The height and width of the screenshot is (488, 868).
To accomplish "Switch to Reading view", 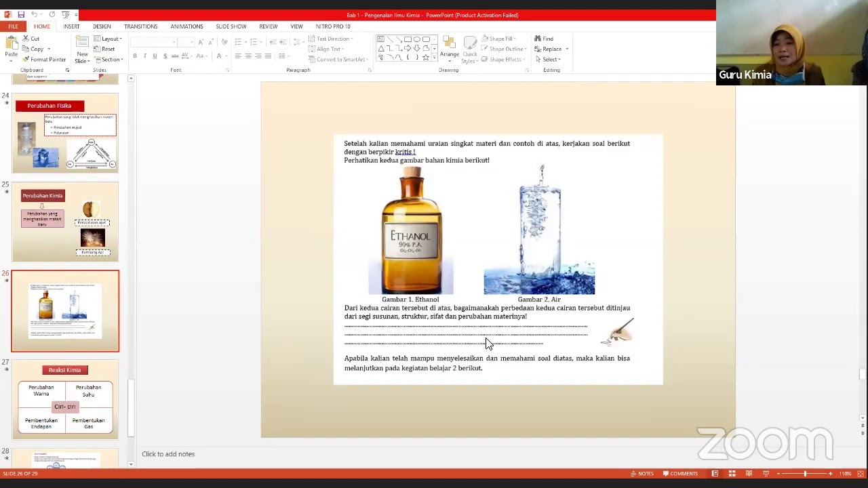I will click(x=749, y=474).
